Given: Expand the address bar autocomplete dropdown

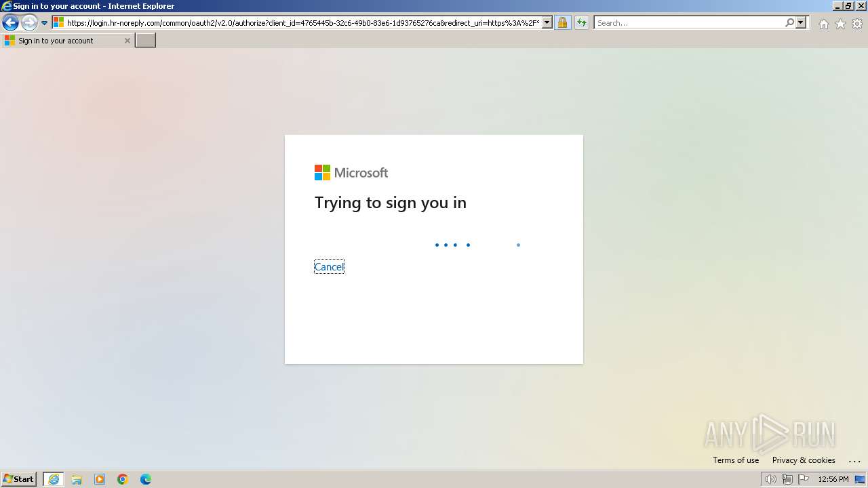Looking at the screenshot, I should point(547,23).
